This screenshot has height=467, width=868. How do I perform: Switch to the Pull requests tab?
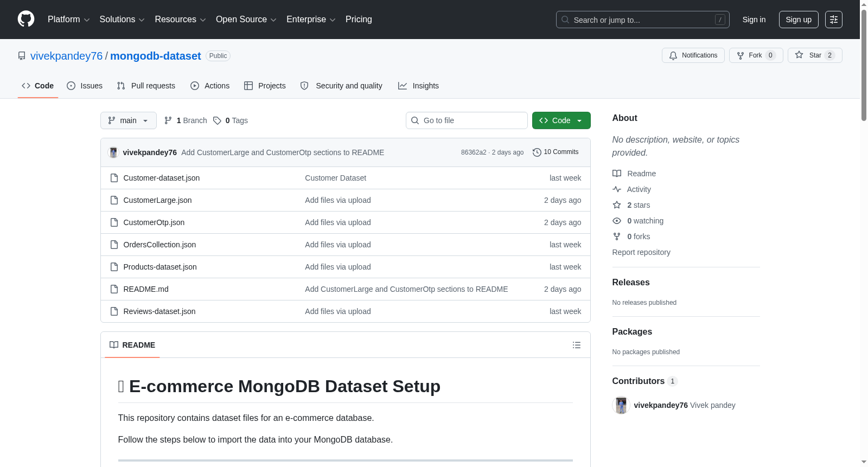(146, 86)
